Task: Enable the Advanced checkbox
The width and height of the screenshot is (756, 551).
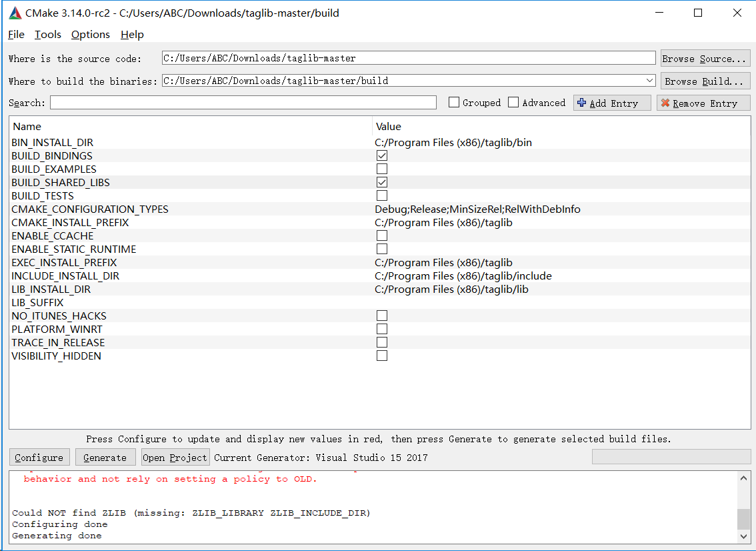Action: pos(513,102)
